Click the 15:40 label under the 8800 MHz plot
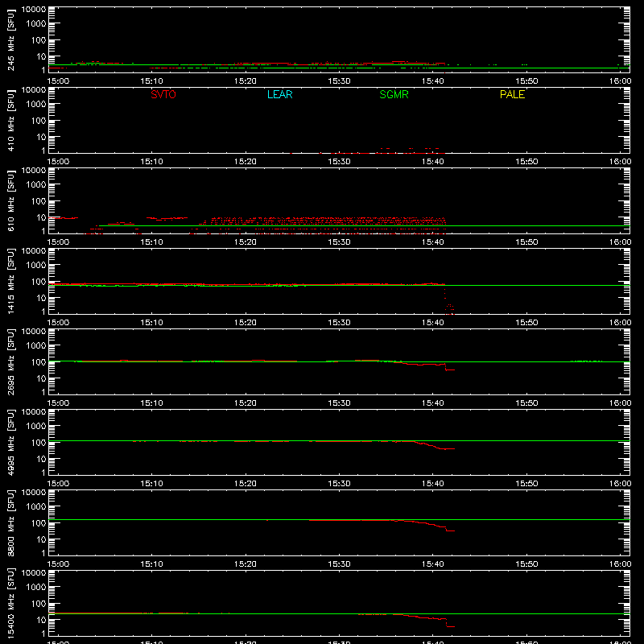This screenshot has width=644, height=644. (x=433, y=564)
